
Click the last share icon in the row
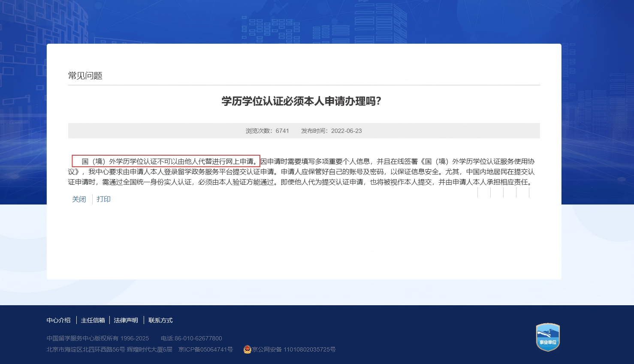point(528,193)
